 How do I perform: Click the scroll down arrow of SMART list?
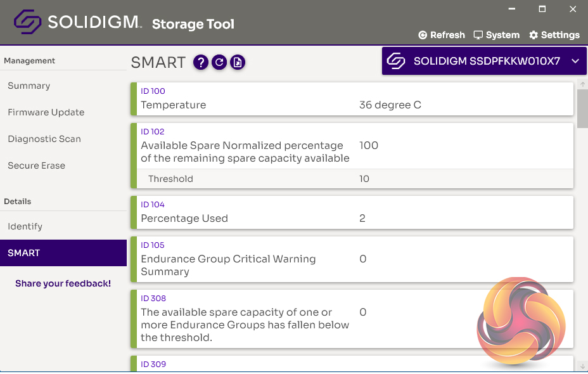582,366
